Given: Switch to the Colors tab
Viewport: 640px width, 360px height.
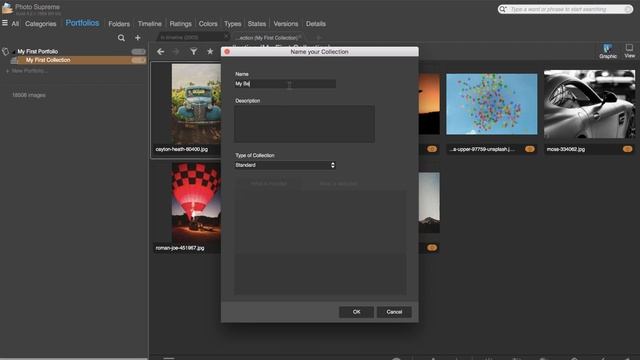Looking at the screenshot, I should (x=208, y=24).
